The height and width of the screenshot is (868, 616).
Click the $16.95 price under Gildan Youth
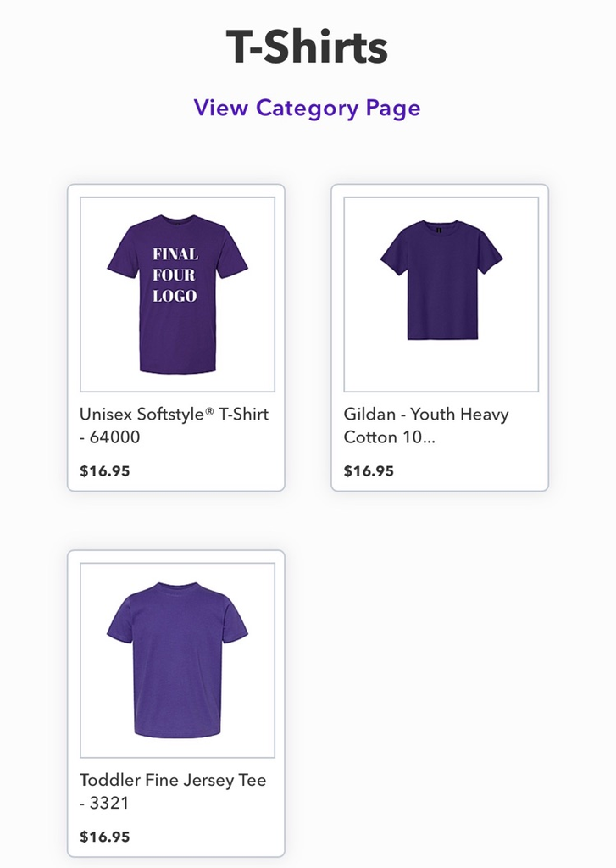(x=369, y=471)
